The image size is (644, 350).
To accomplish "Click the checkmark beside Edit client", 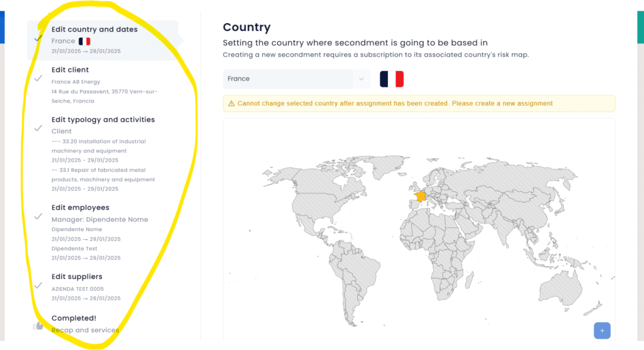I will 38,79.
